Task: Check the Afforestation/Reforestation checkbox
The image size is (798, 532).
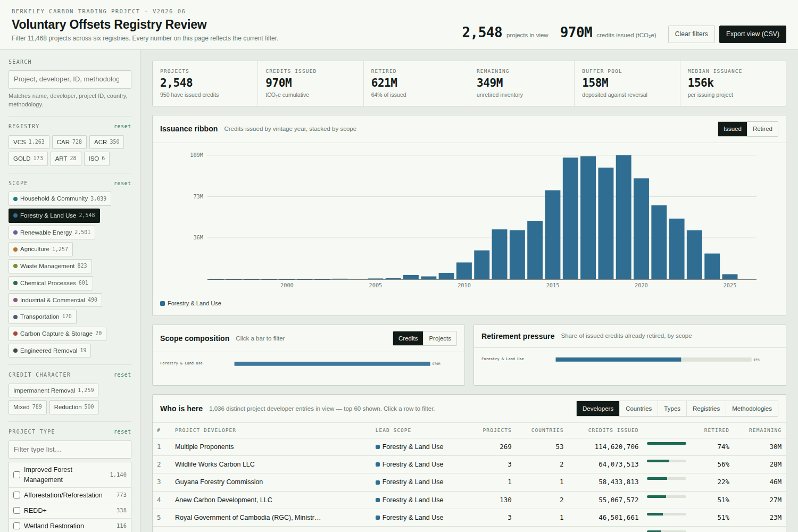Action: click(x=16, y=495)
